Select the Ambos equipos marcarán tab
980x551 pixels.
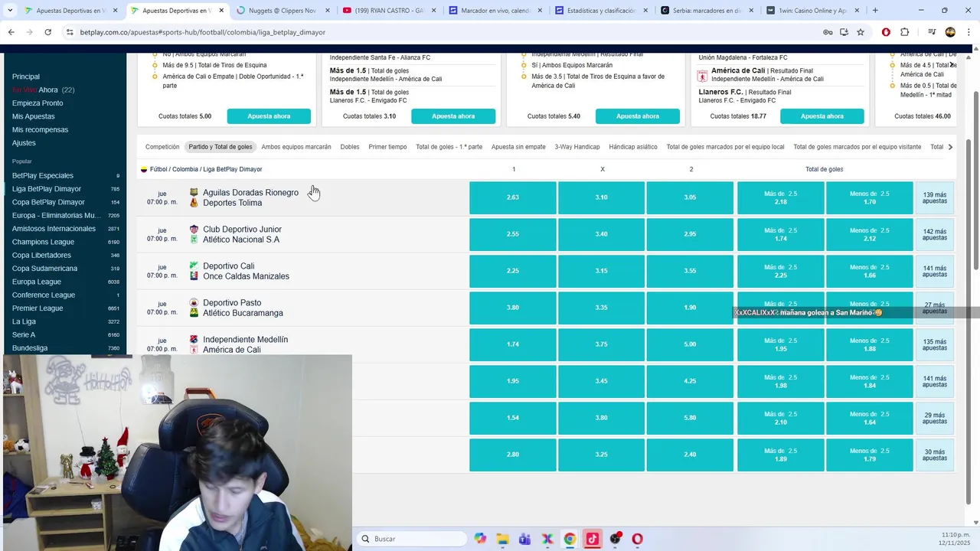(x=296, y=147)
